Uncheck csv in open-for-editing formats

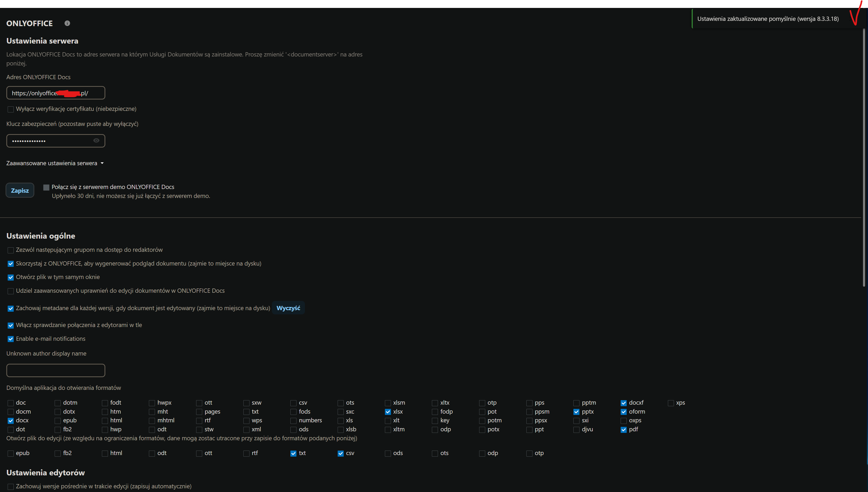click(341, 453)
